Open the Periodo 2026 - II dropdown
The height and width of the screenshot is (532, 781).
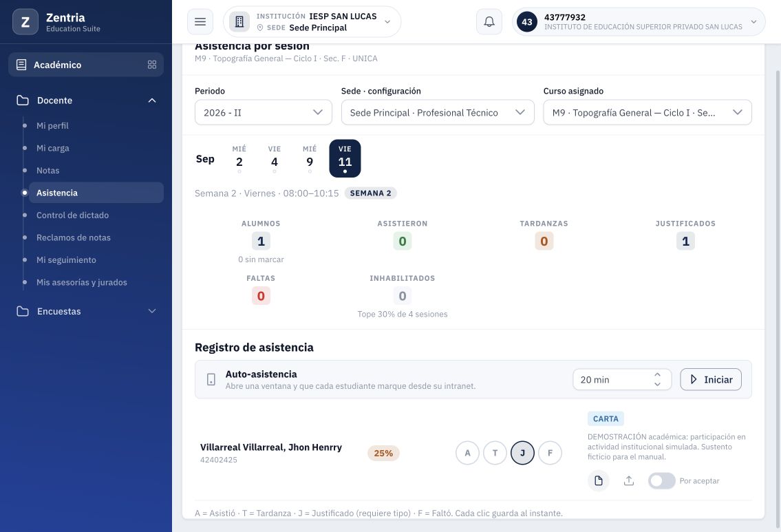click(263, 113)
